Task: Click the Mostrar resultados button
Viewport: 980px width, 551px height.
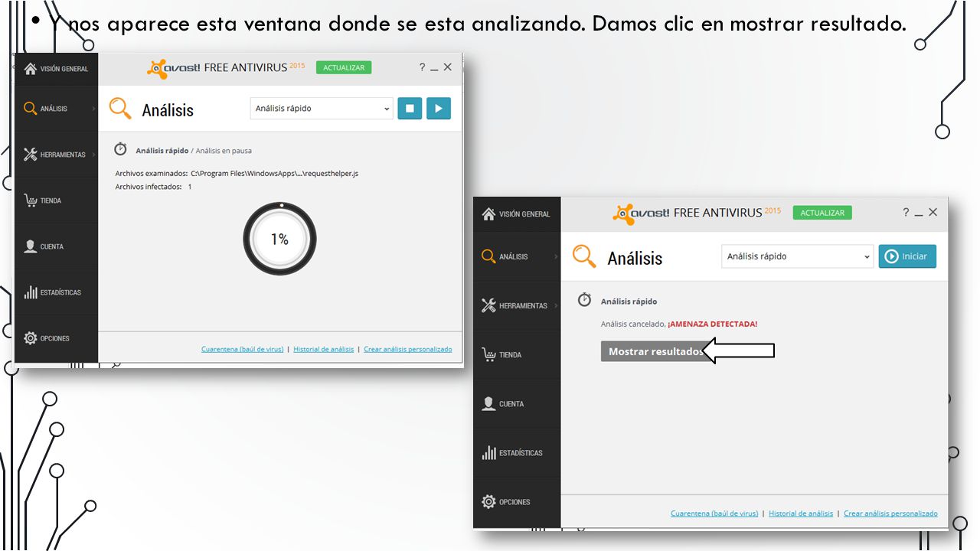Action: (x=658, y=351)
